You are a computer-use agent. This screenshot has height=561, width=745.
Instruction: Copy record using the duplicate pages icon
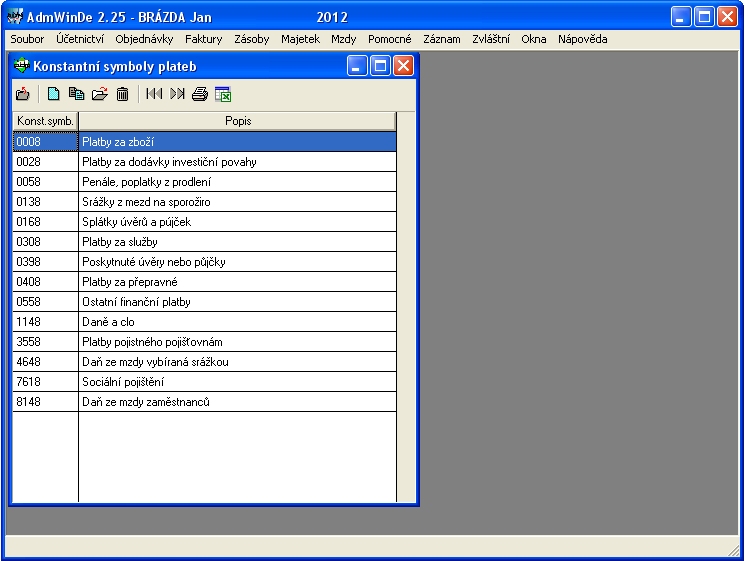coord(76,94)
